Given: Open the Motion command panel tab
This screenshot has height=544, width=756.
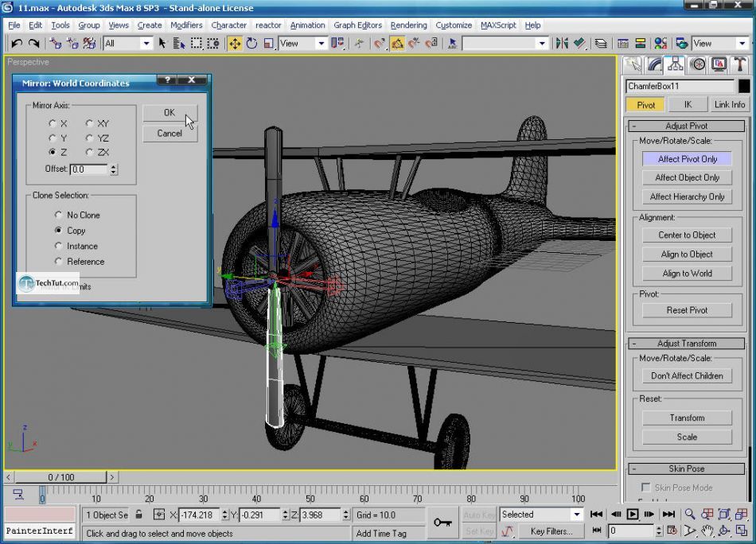Looking at the screenshot, I should pos(697,64).
